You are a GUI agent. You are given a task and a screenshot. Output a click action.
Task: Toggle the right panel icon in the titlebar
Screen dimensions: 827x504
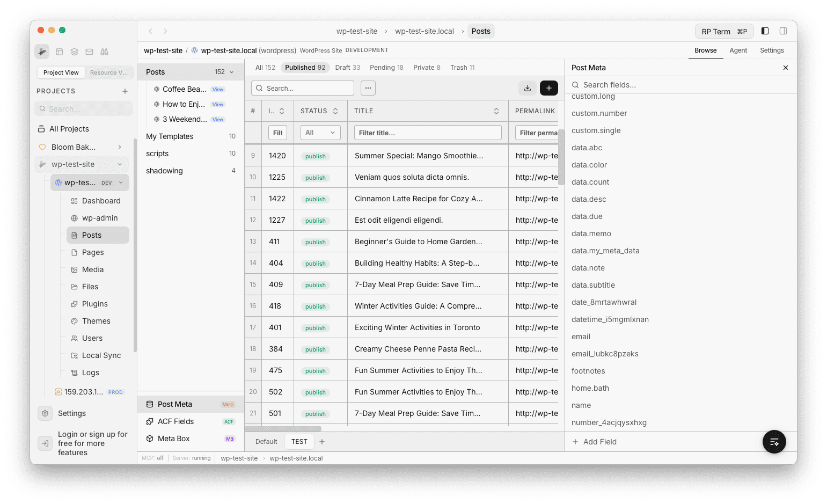click(x=783, y=31)
